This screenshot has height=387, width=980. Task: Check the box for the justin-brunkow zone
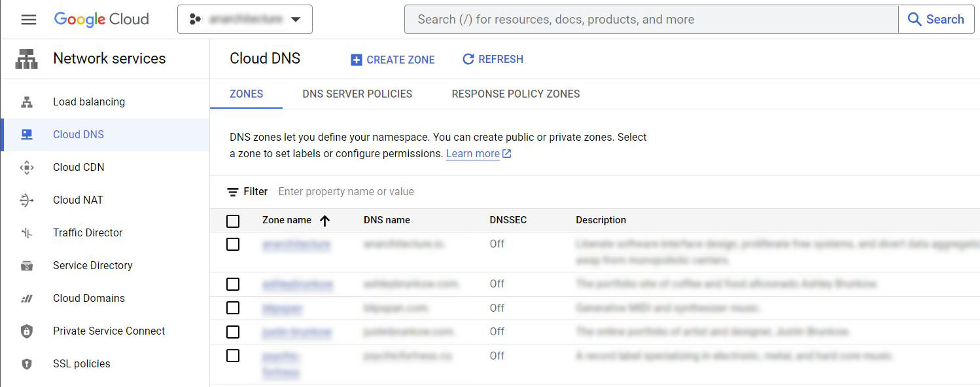click(x=233, y=332)
